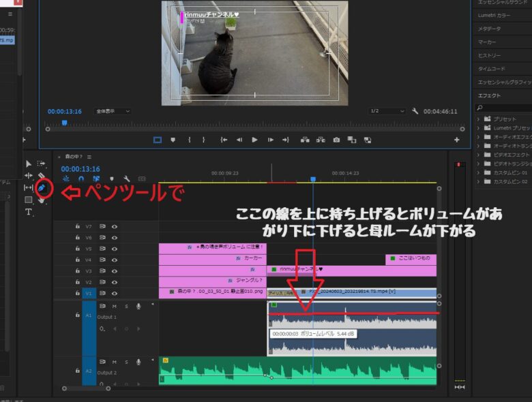Select the Type (T) tool

click(x=29, y=212)
